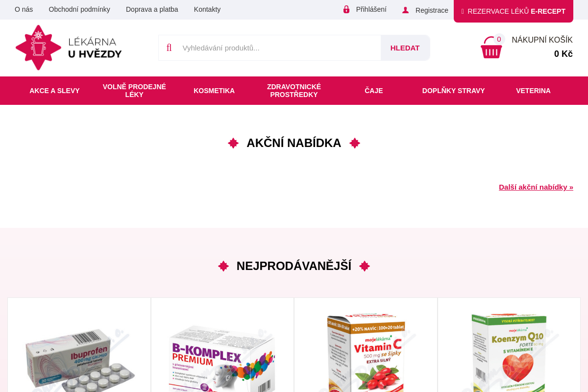The image size is (588, 392).
Task: Open the Doplňky stravy menu
Action: [x=454, y=91]
